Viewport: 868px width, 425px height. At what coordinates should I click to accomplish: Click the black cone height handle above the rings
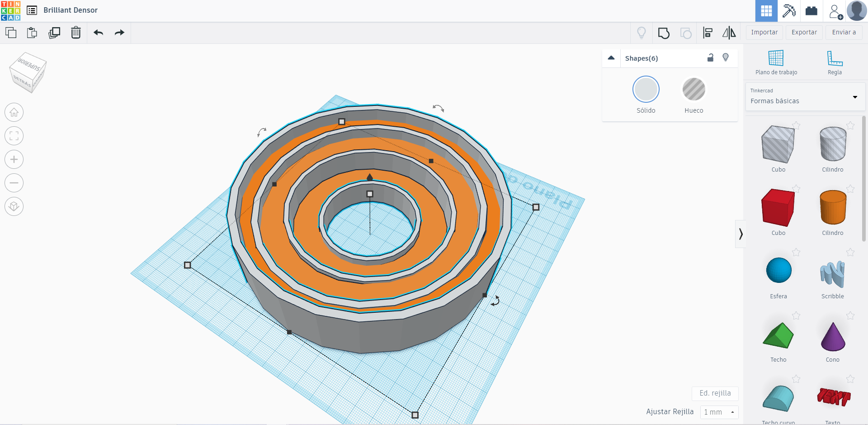click(x=370, y=177)
